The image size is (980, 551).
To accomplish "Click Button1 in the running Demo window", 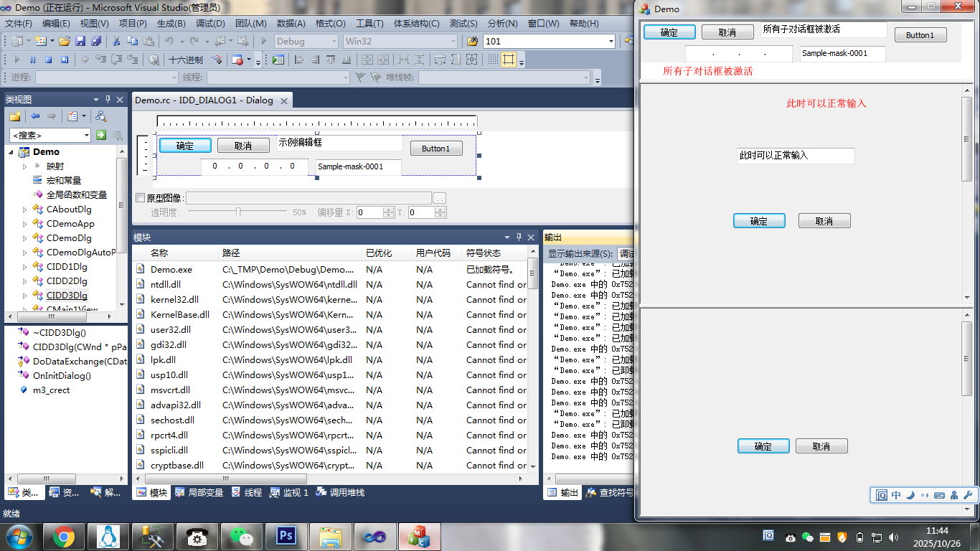I will (x=920, y=34).
